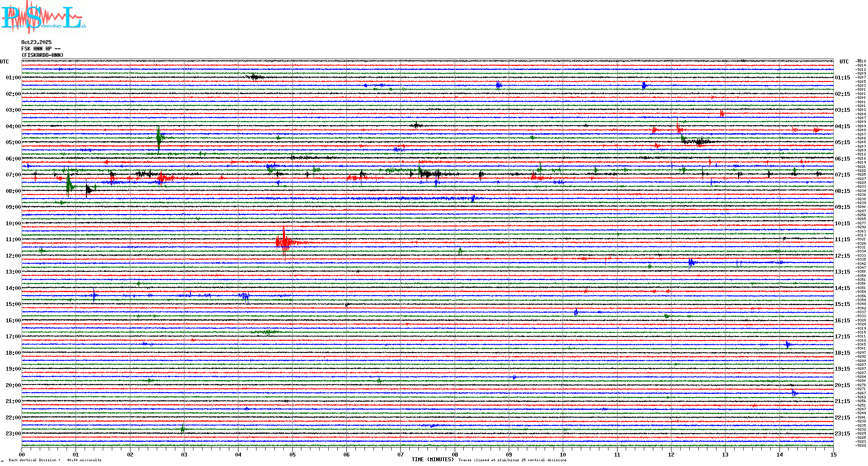Click the 20:15 time label on right
The width and height of the screenshot is (868, 466).
(x=842, y=385)
